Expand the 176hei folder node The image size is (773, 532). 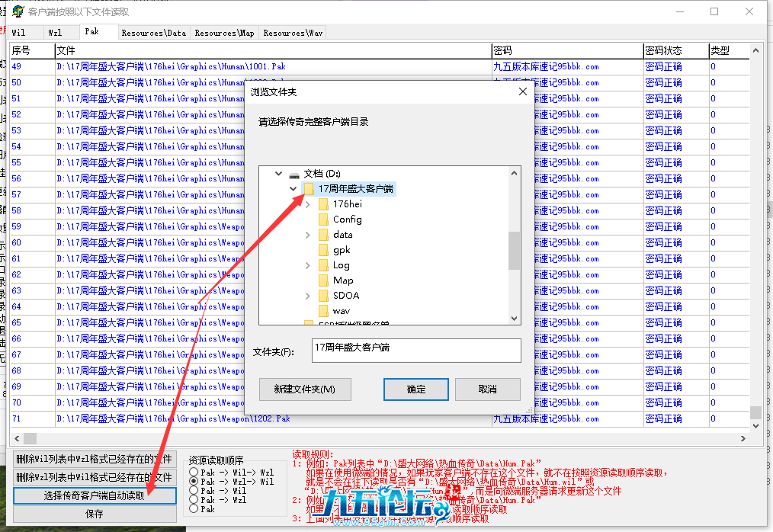coord(308,204)
